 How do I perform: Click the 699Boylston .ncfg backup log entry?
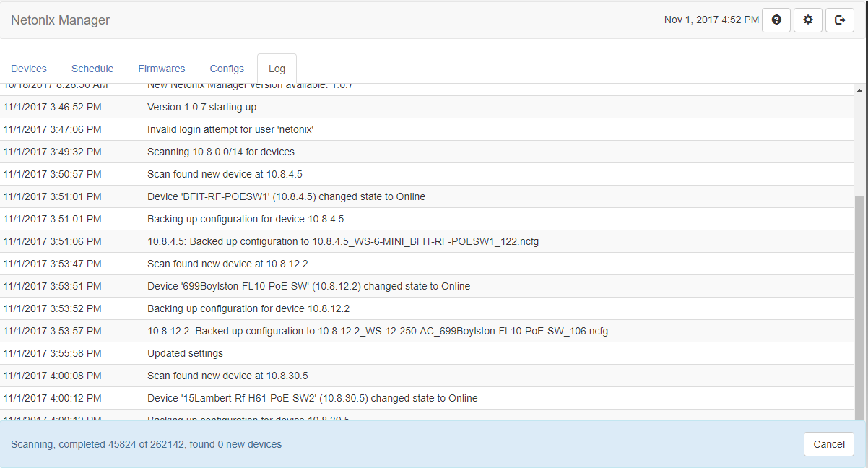coord(377,331)
